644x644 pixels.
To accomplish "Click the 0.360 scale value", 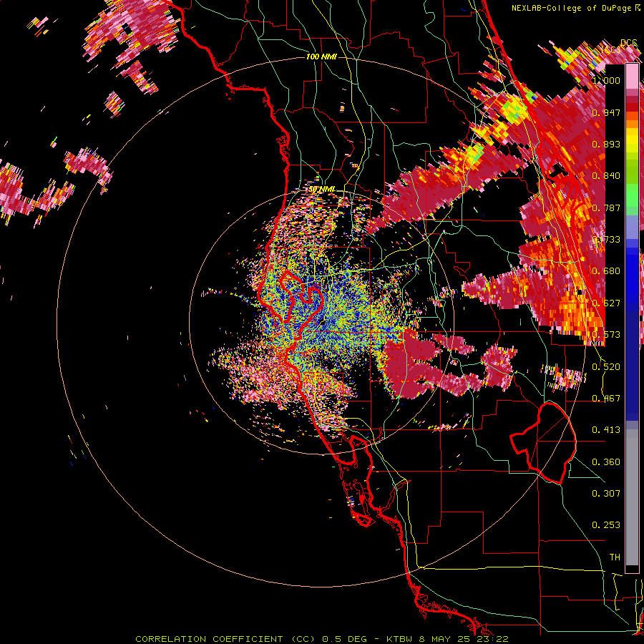I will [606, 462].
